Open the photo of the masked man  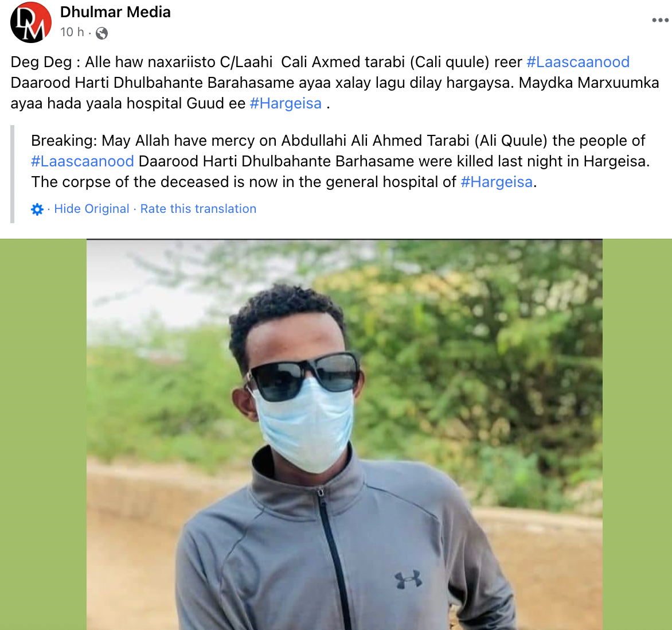[x=345, y=434]
